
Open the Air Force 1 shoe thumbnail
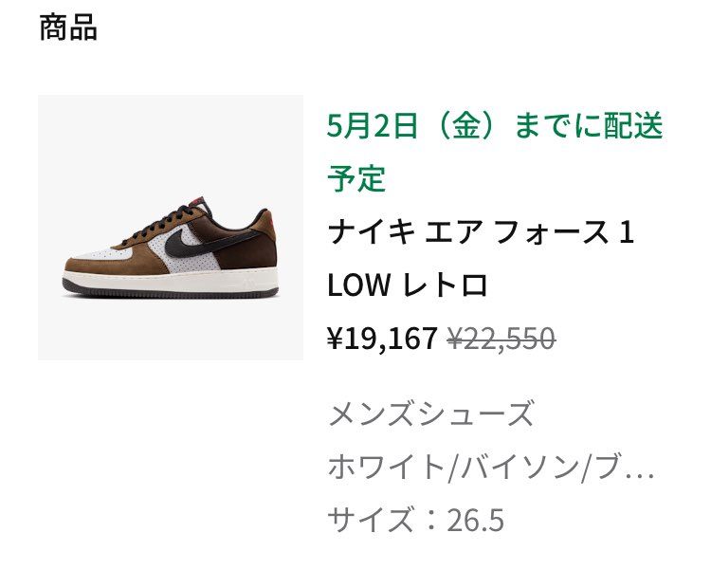(x=171, y=228)
